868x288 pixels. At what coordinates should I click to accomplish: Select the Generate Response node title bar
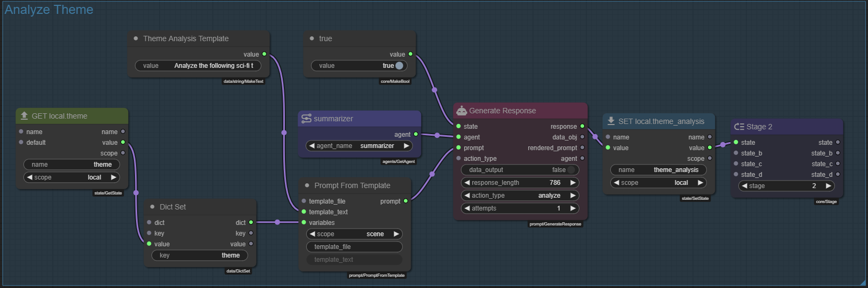pos(520,111)
